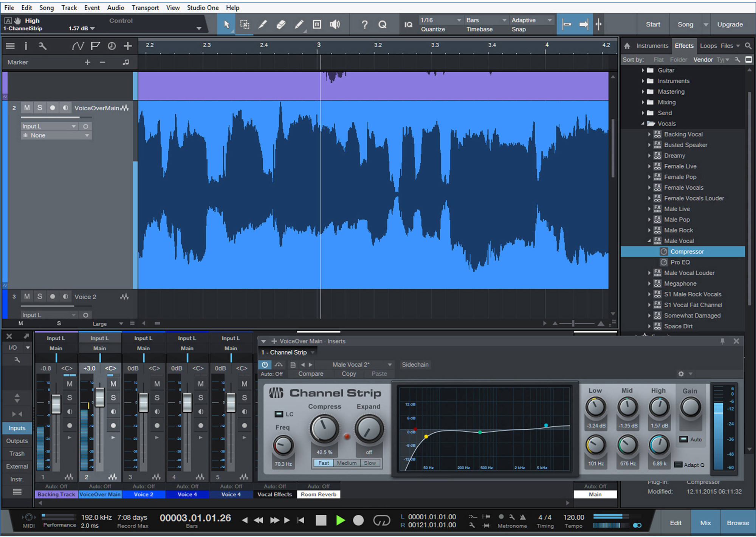Select the Mute tool
This screenshot has height=537, width=756.
pyautogui.click(x=317, y=25)
